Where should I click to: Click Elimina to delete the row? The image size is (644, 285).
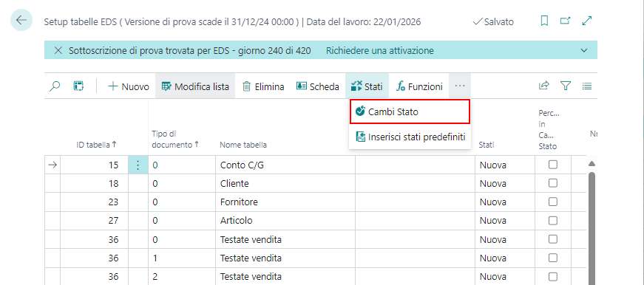(x=263, y=86)
